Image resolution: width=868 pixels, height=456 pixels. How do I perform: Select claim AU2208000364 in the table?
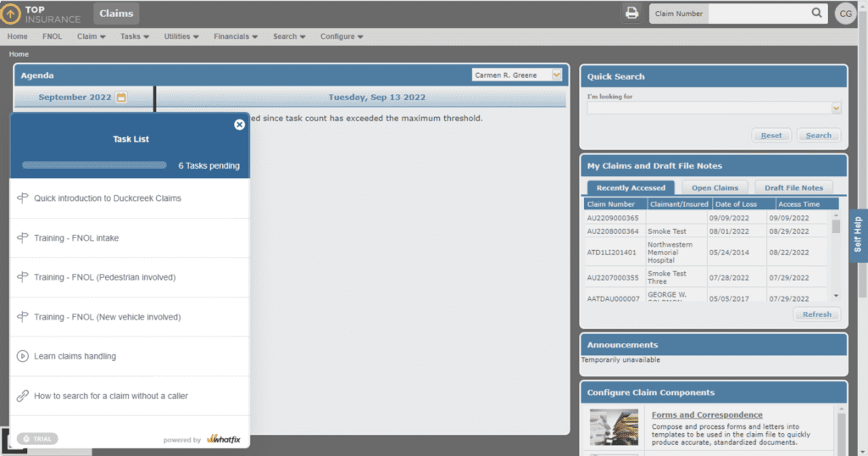click(613, 231)
